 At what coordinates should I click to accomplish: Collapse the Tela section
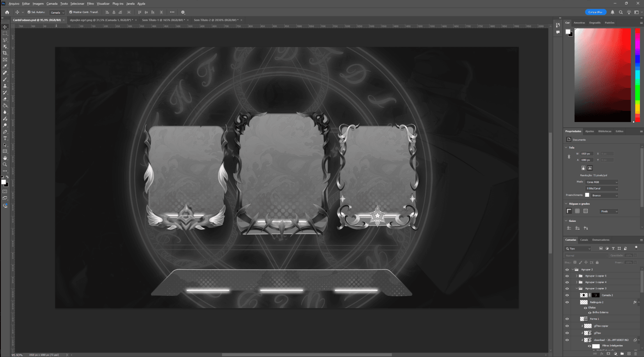click(566, 147)
